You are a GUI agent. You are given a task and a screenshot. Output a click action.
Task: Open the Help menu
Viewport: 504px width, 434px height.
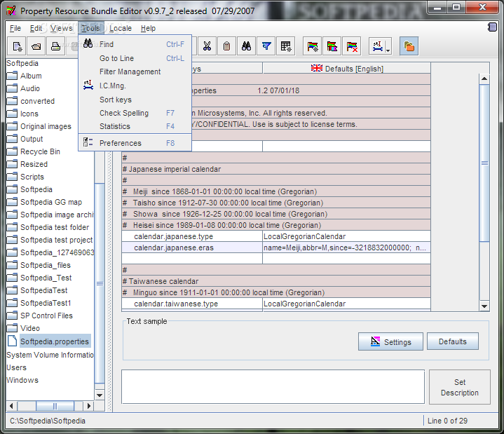[148, 28]
